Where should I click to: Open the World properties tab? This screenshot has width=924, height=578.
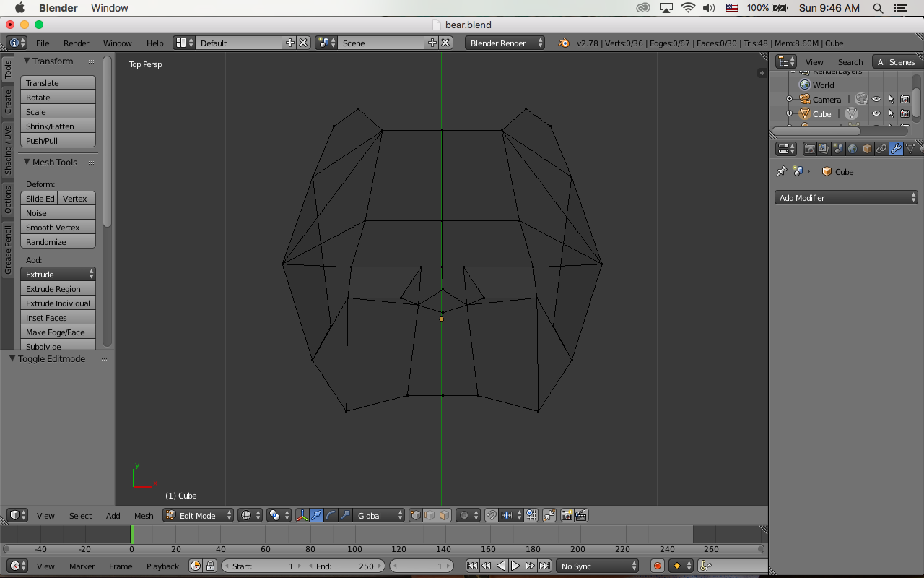853,149
